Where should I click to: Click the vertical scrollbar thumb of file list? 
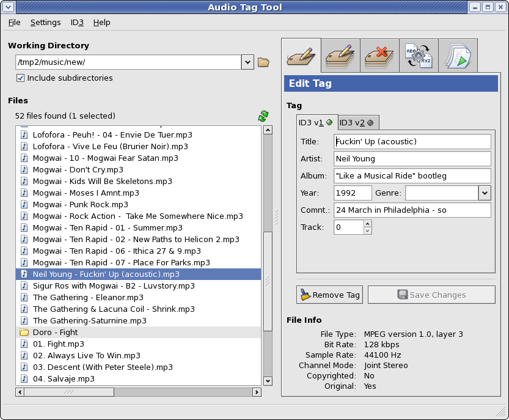pos(268,281)
